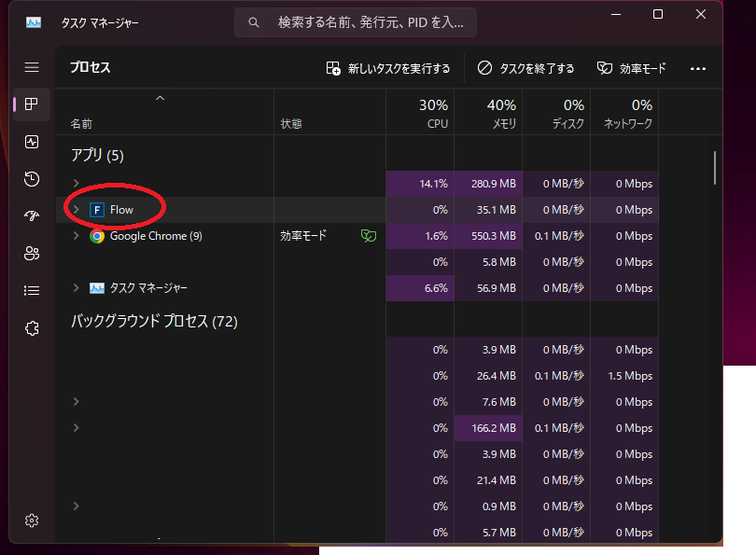Screen dimensions: 756x555
Task: Select the Processes page icon in sidebar
Action: pyautogui.click(x=32, y=104)
